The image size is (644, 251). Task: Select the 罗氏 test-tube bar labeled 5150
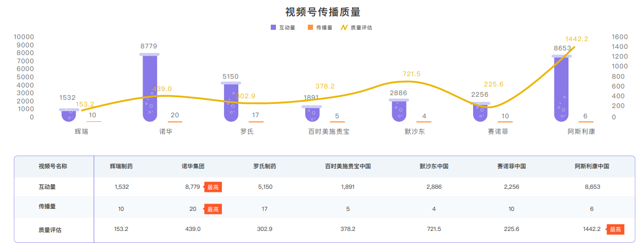point(231,102)
